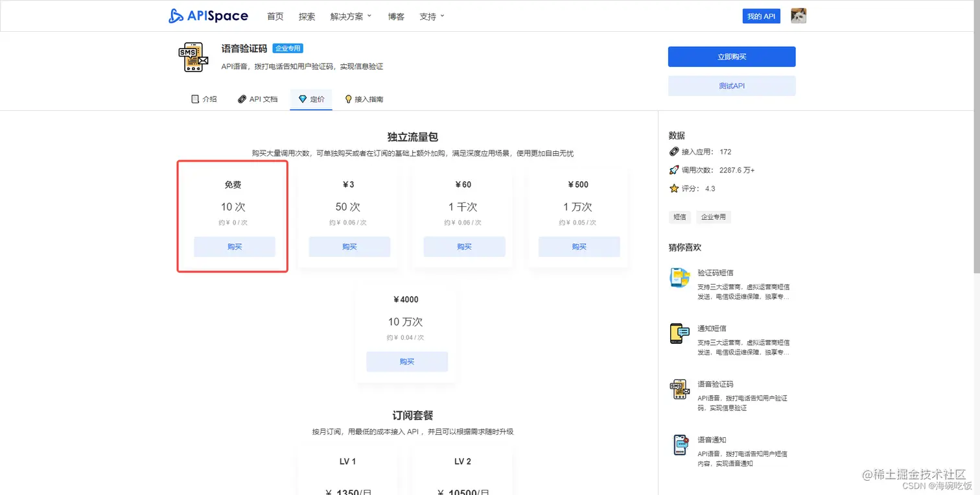Expand the 解决方案 dropdown
Viewport: 980px width, 495px height.
click(351, 16)
